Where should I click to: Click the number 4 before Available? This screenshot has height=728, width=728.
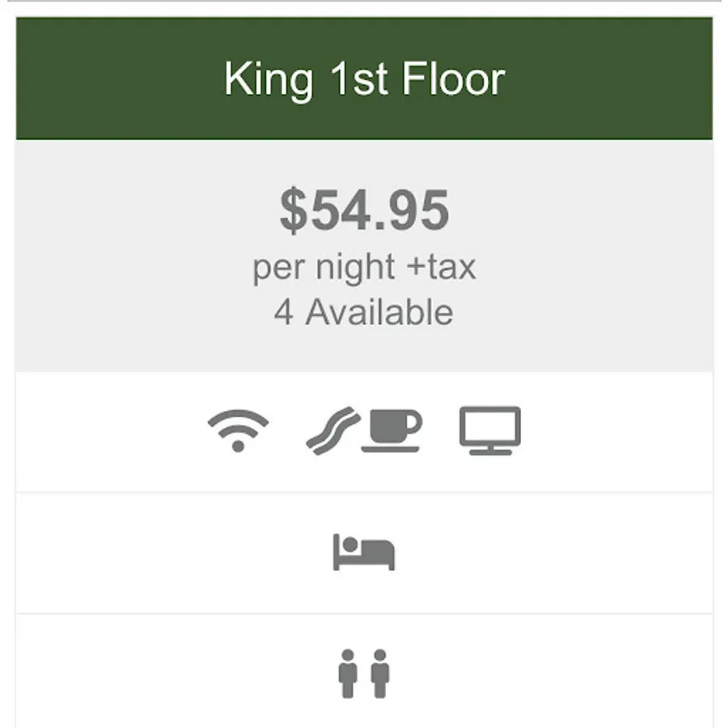tap(283, 313)
